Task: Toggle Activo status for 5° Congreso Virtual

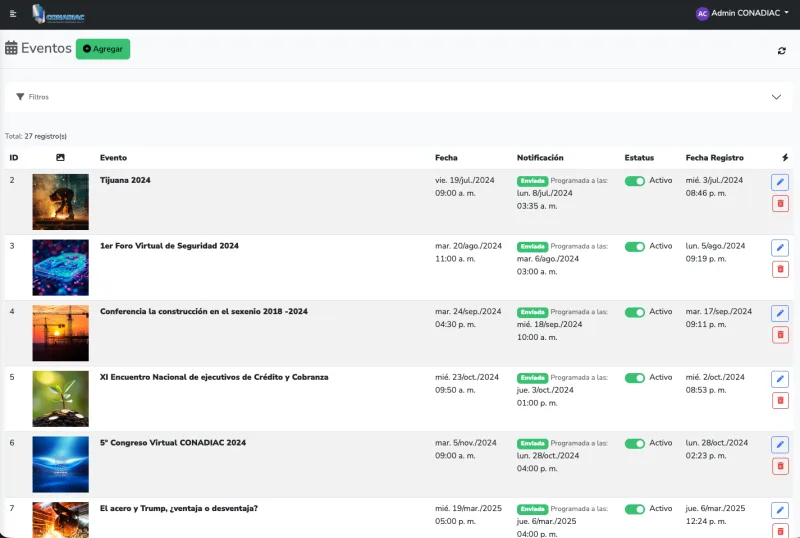Action: (635, 444)
